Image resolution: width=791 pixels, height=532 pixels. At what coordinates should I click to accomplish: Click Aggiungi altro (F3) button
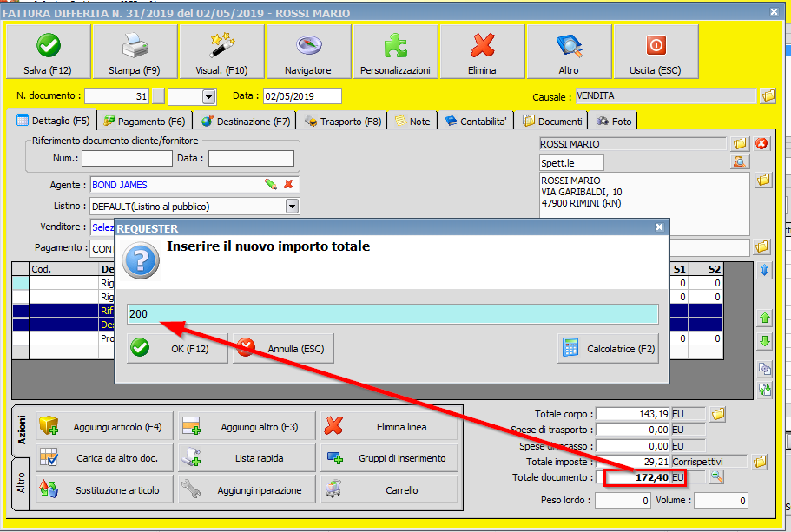(247, 427)
